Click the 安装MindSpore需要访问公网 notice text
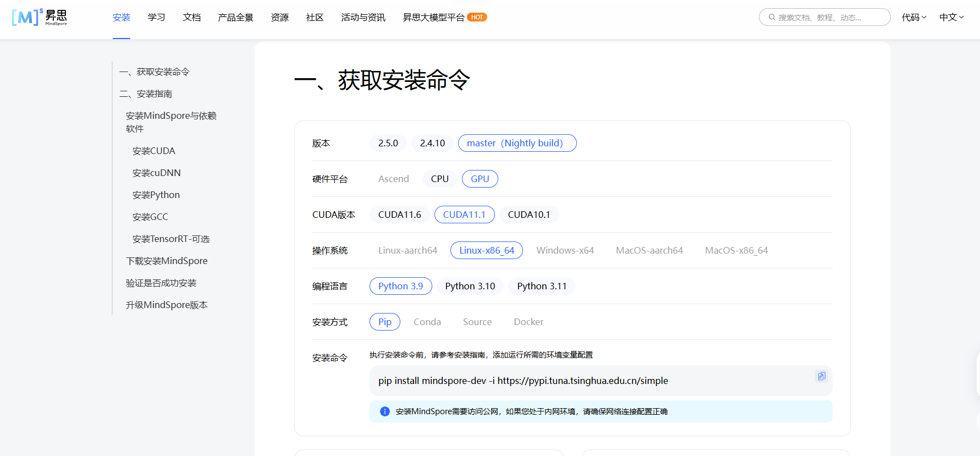980x456 pixels. (x=532, y=411)
